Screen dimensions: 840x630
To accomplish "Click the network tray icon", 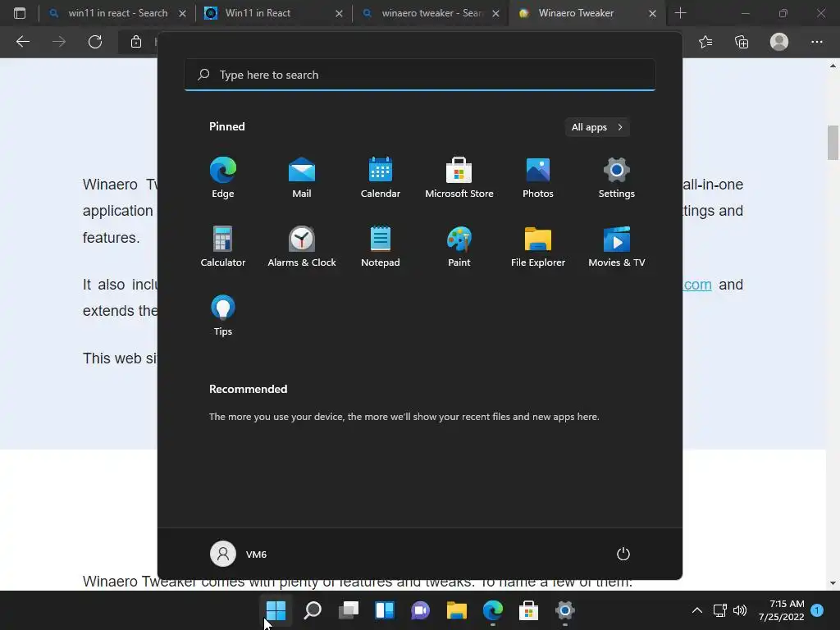I will pos(720,610).
